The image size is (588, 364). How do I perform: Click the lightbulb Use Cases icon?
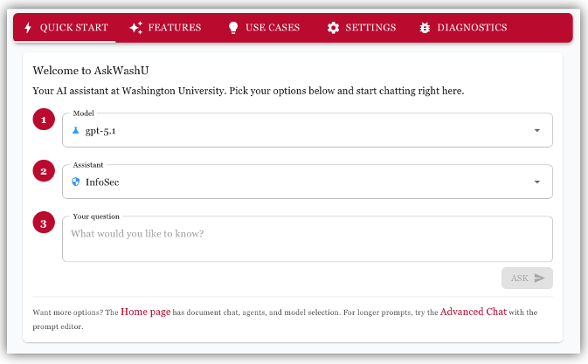coord(233,28)
